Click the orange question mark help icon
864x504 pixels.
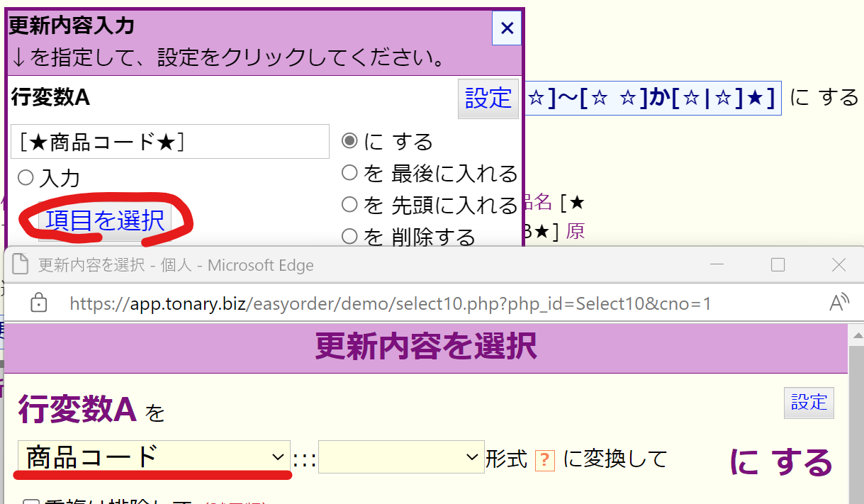pyautogui.click(x=544, y=459)
